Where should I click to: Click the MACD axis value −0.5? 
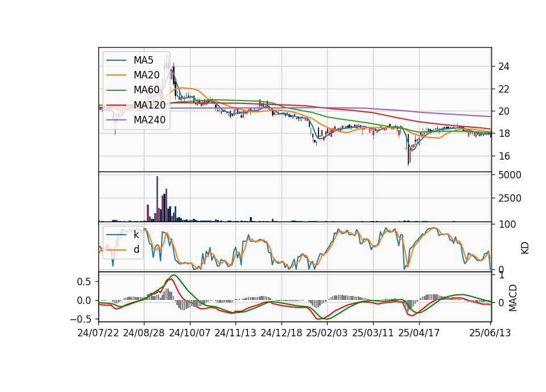80,319
